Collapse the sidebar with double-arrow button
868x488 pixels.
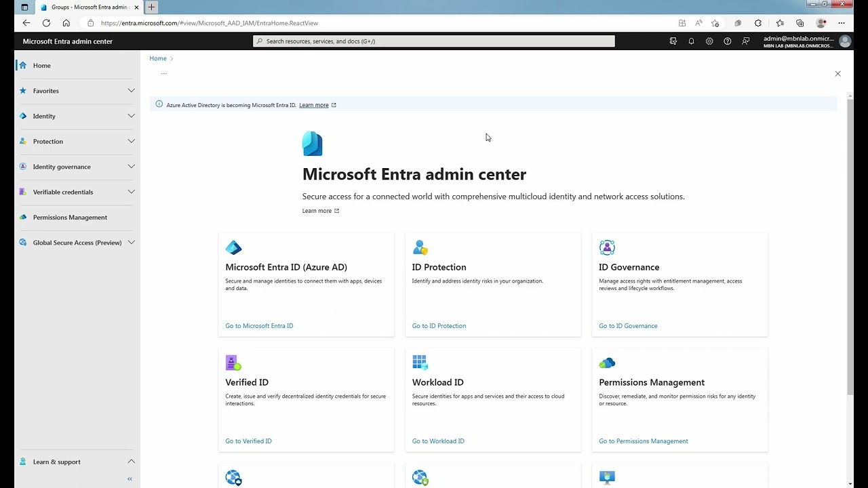coord(130,479)
